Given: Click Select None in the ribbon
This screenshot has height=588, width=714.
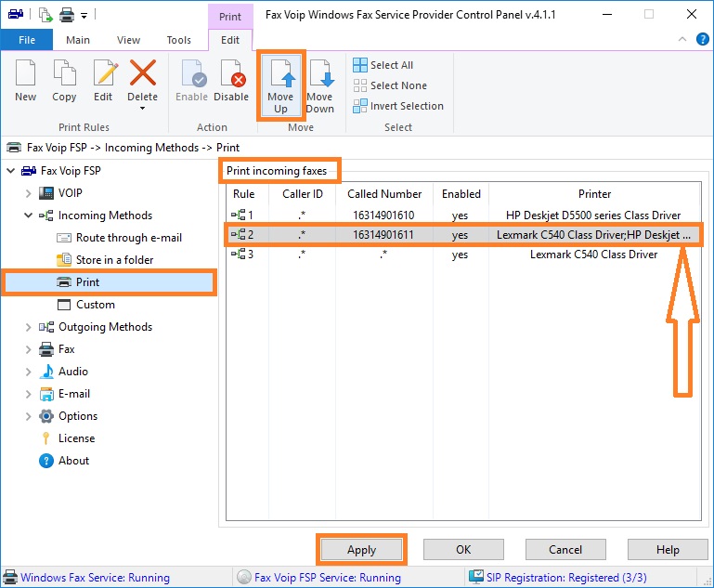Looking at the screenshot, I should [390, 85].
